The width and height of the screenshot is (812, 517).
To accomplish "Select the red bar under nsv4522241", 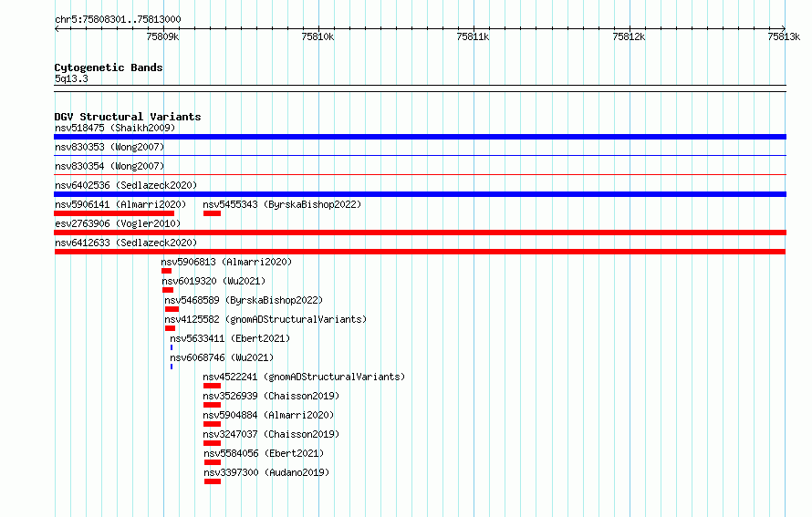I will click(x=213, y=386).
